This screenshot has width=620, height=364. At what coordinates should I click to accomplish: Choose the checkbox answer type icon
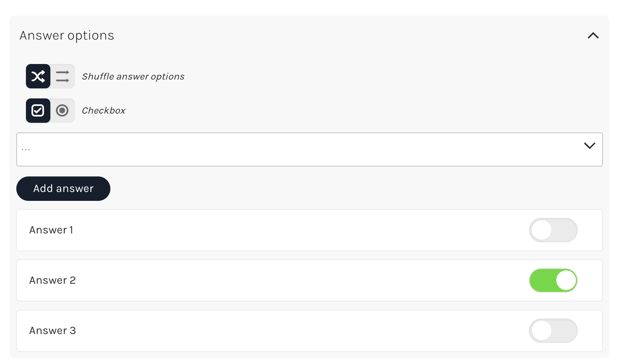point(38,111)
